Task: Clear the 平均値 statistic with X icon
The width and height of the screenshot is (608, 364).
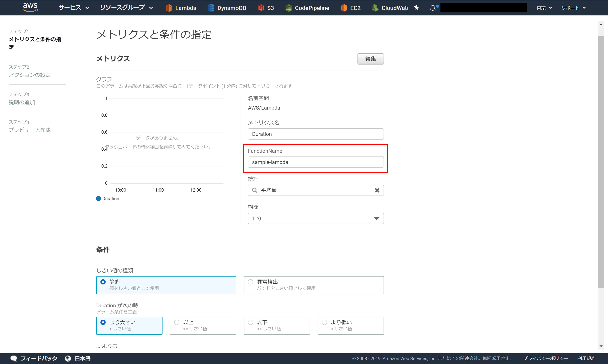Action: click(377, 190)
